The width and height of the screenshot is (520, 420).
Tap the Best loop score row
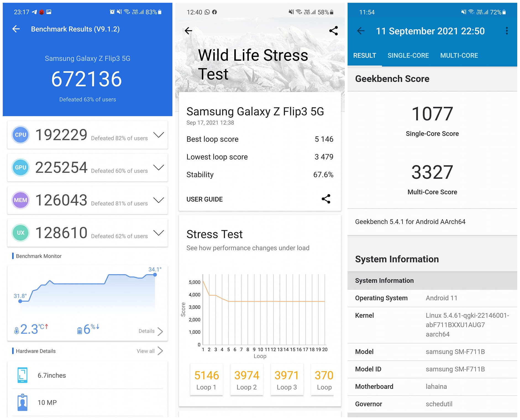(260, 139)
